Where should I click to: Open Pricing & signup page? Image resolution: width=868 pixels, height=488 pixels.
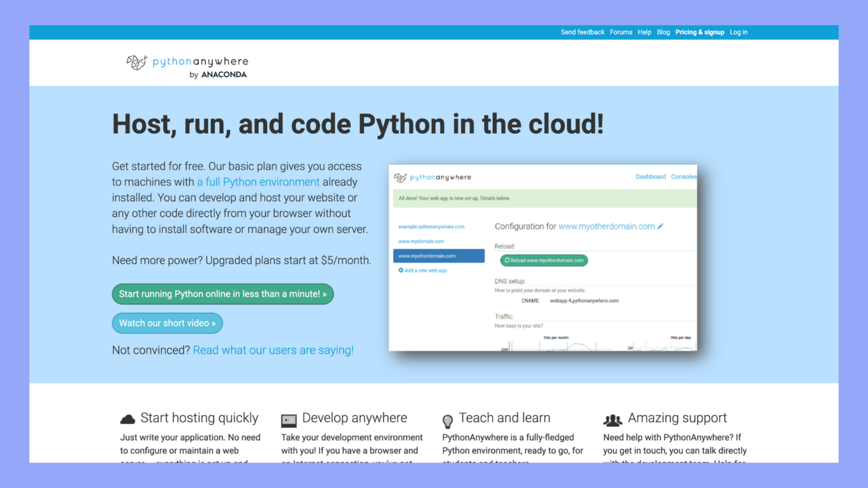(x=700, y=32)
